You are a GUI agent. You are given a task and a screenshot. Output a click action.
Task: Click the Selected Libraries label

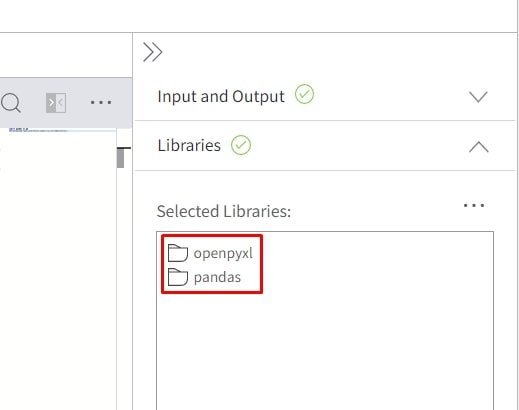click(x=224, y=211)
